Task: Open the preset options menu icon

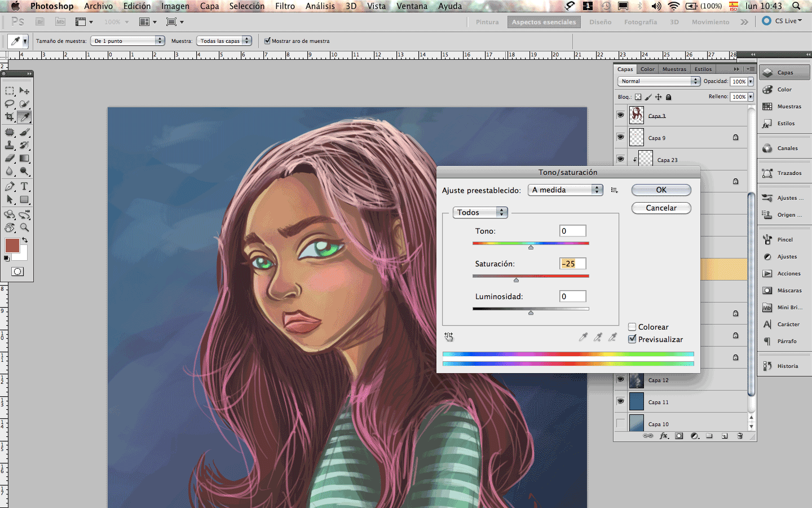Action: click(x=614, y=190)
